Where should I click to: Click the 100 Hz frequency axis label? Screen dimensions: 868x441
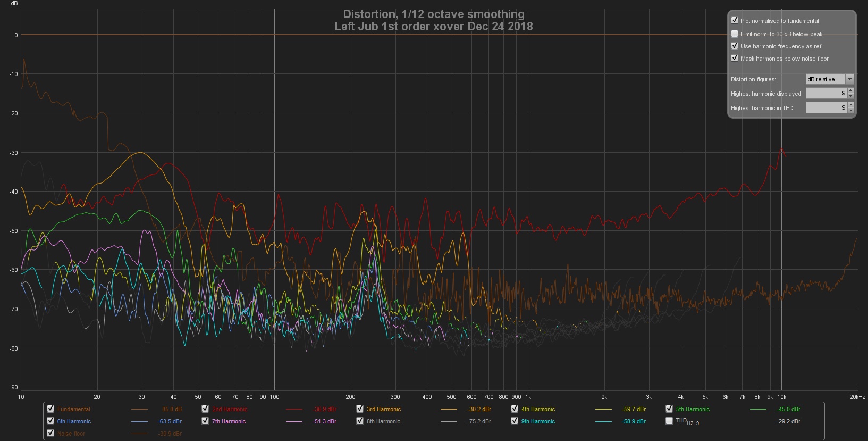(x=274, y=397)
